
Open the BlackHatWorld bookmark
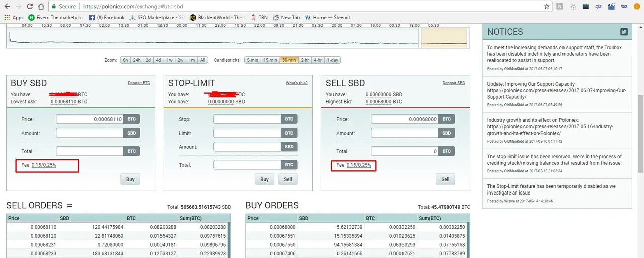(x=216, y=17)
